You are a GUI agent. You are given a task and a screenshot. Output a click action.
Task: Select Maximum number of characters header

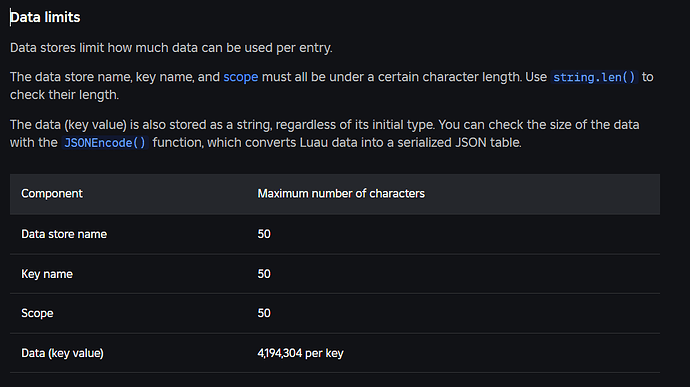(341, 194)
